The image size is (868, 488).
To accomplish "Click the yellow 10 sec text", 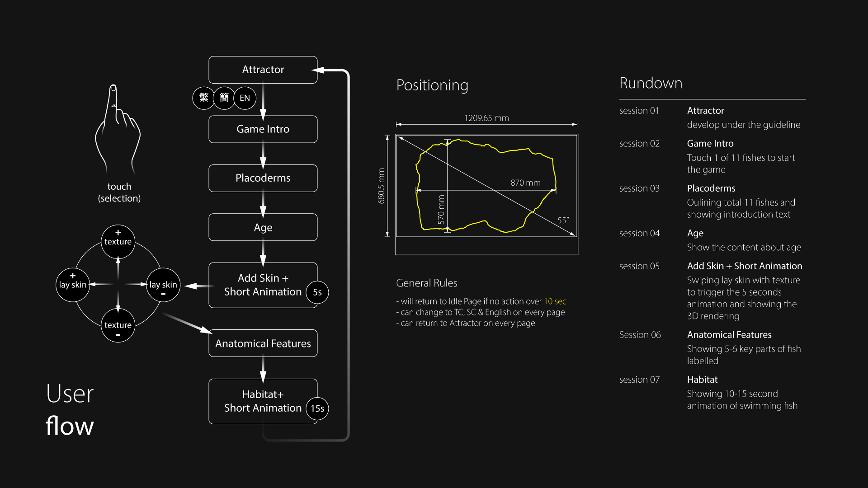I will [555, 301].
